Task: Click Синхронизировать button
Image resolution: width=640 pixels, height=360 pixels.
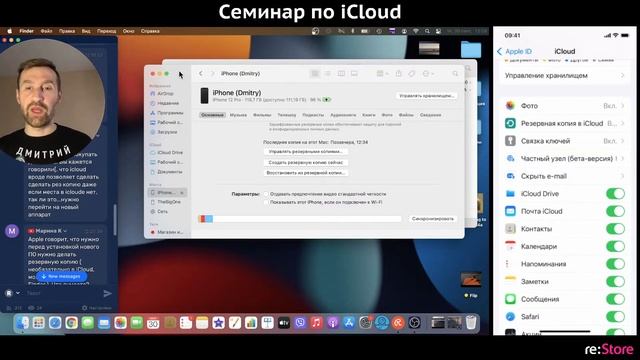Action: 433,219
